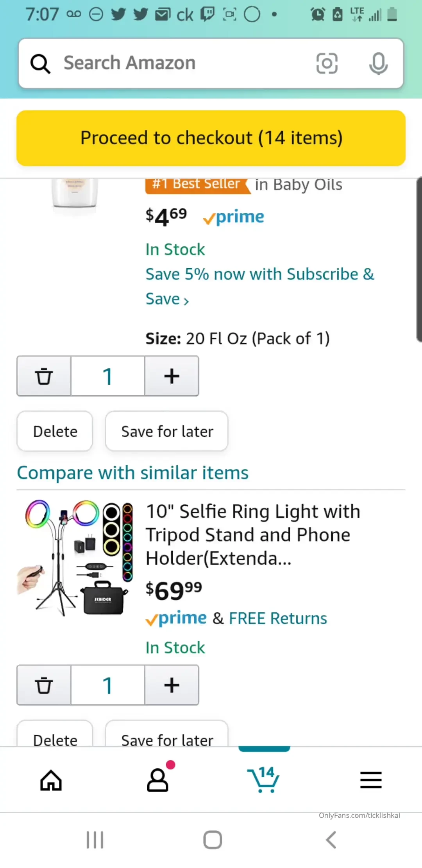Save the baby oil item for later

[x=167, y=431]
